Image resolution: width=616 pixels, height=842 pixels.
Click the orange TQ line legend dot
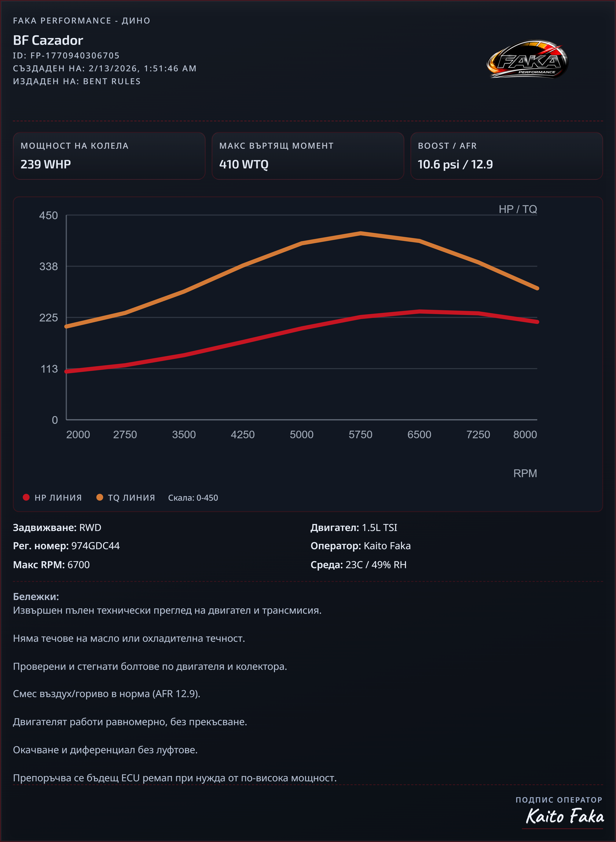(x=100, y=497)
